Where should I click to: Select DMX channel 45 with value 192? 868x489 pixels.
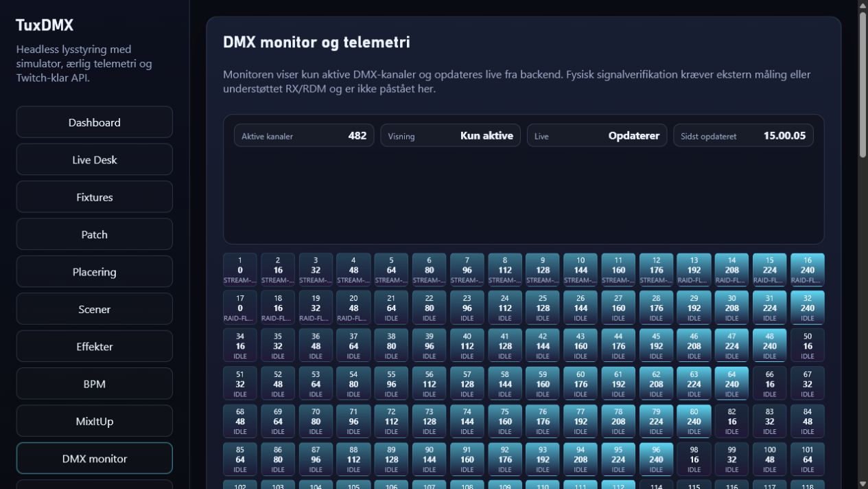point(657,345)
